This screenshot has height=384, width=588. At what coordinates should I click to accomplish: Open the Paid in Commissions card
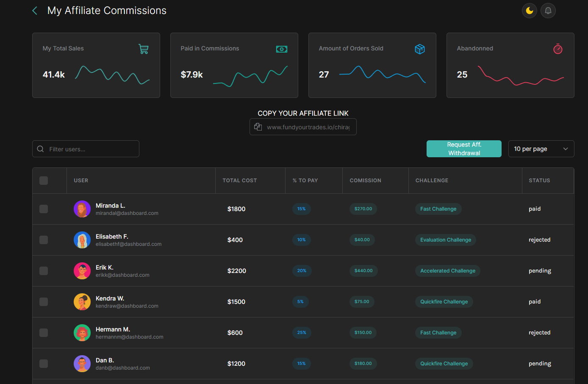pos(234,65)
